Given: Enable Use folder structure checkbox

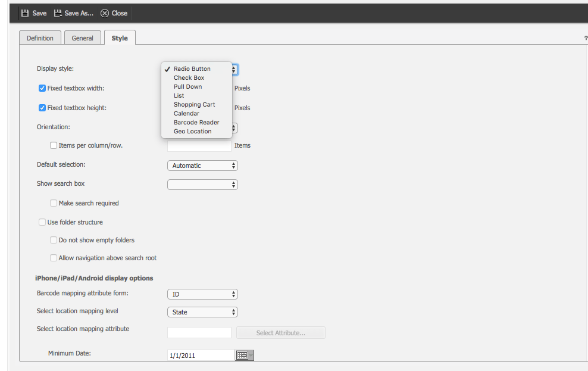Looking at the screenshot, I should coord(42,222).
